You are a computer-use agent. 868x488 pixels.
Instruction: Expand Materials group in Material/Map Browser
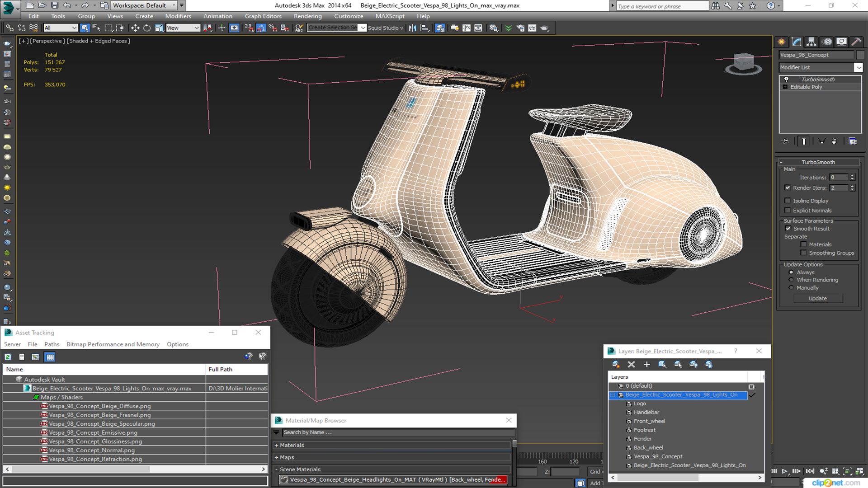276,446
